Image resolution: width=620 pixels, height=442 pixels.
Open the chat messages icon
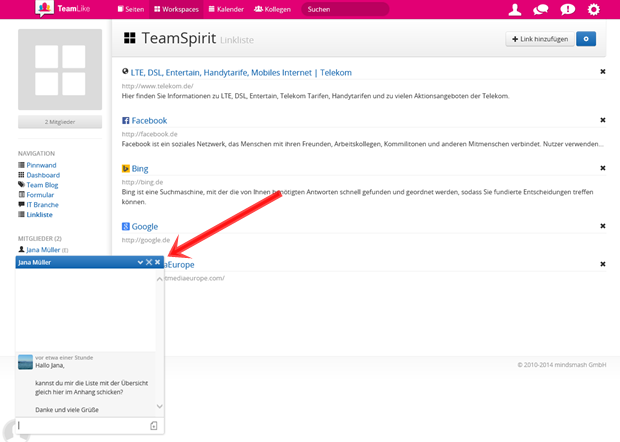[x=541, y=9]
